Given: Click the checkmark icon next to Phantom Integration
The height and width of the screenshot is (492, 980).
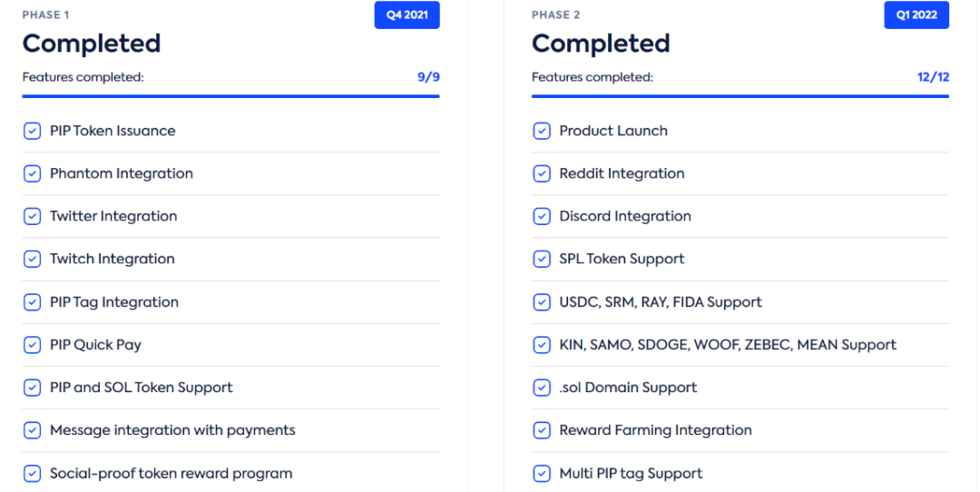Looking at the screenshot, I should [x=32, y=173].
